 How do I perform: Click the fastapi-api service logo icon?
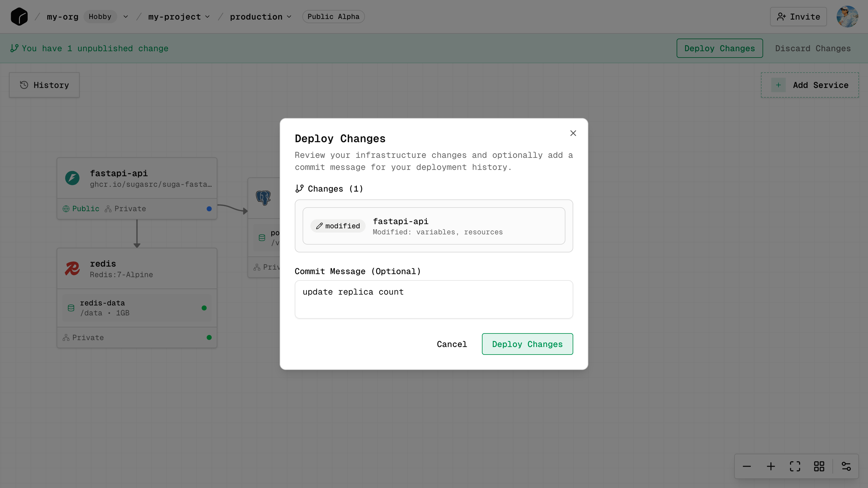tap(72, 178)
